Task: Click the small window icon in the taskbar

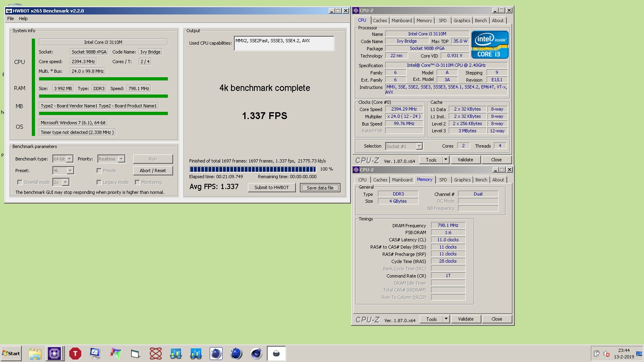Action: tap(135, 354)
